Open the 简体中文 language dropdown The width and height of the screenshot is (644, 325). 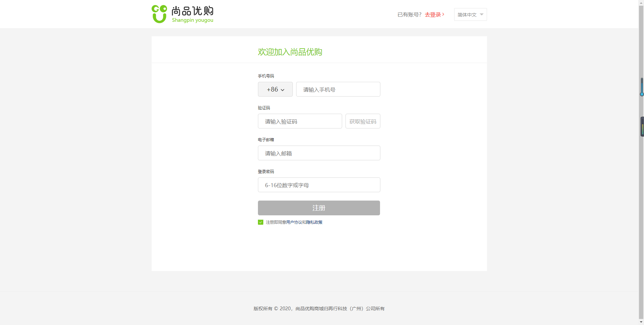pos(470,14)
